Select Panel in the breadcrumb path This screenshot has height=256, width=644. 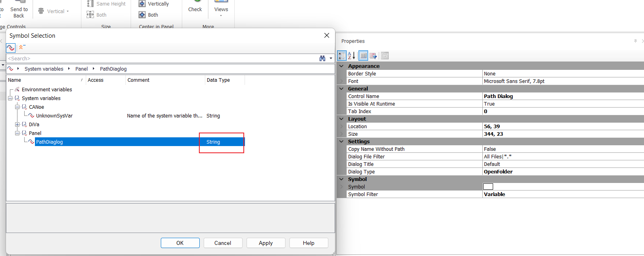point(81,69)
